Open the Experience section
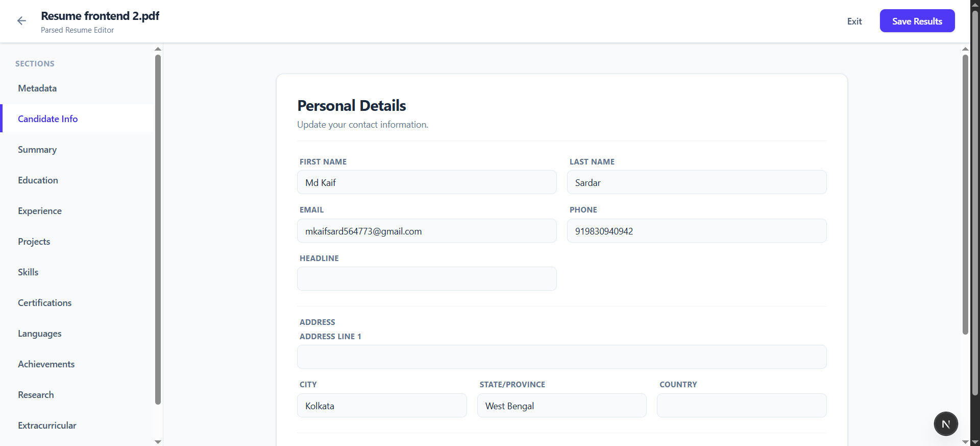 [x=40, y=210]
